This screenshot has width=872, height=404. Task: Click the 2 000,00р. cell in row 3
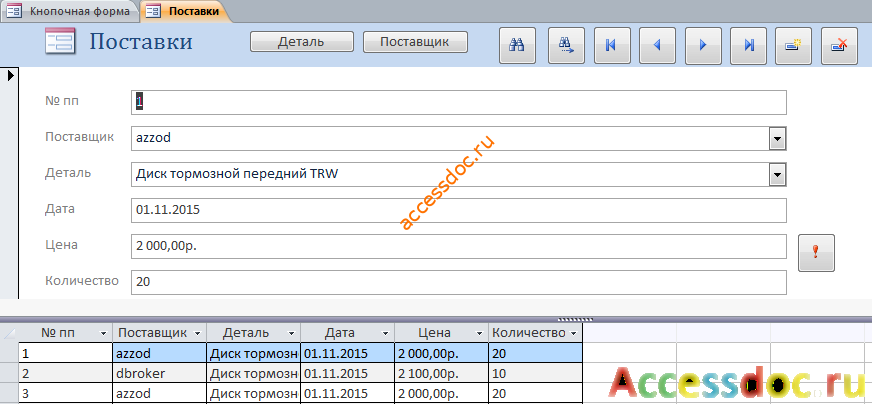coord(442,393)
